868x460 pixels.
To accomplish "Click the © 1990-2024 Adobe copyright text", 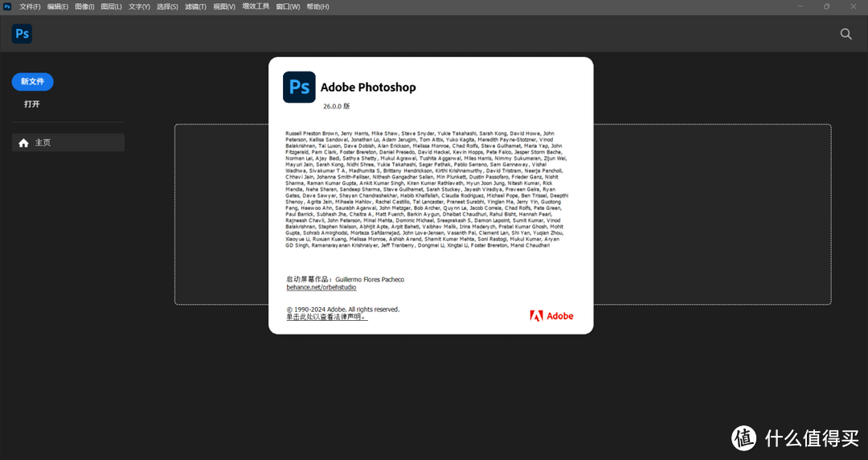I will click(342, 310).
